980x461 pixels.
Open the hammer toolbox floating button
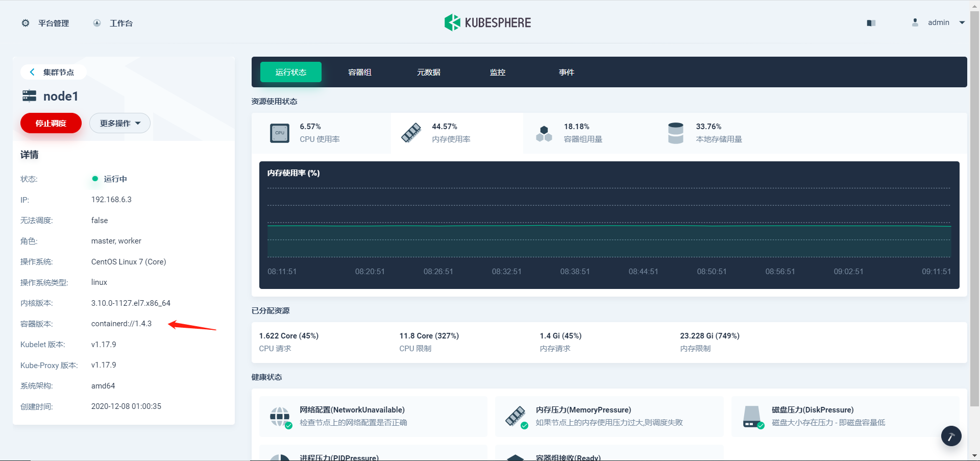tap(951, 436)
